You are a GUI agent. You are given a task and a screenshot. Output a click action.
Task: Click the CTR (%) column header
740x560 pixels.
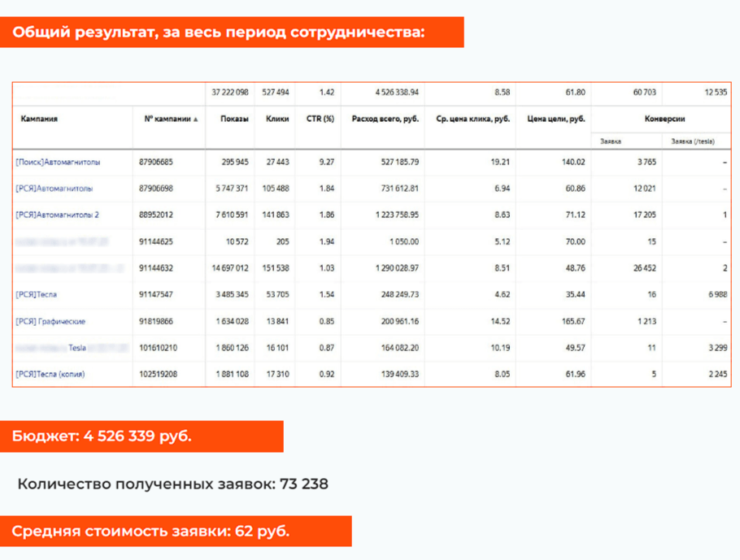320,119
